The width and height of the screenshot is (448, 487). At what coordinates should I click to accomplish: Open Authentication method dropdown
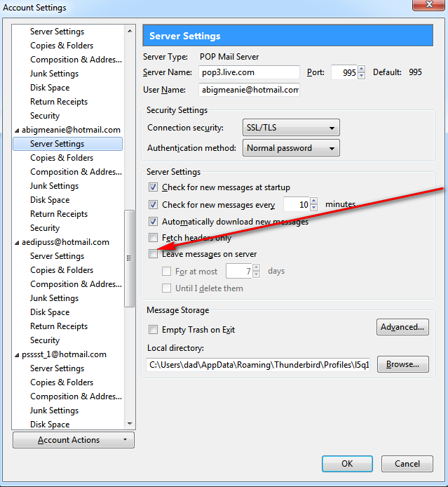point(291,148)
